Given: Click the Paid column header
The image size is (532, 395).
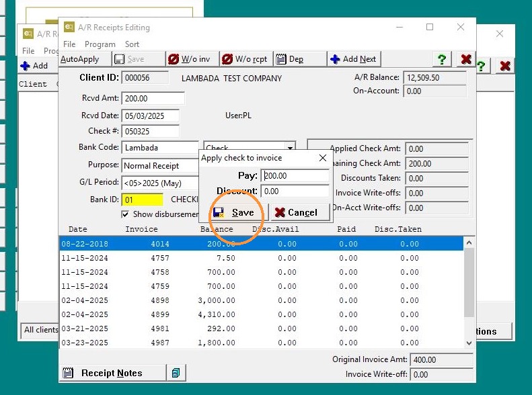Looking at the screenshot, I should (x=346, y=229).
